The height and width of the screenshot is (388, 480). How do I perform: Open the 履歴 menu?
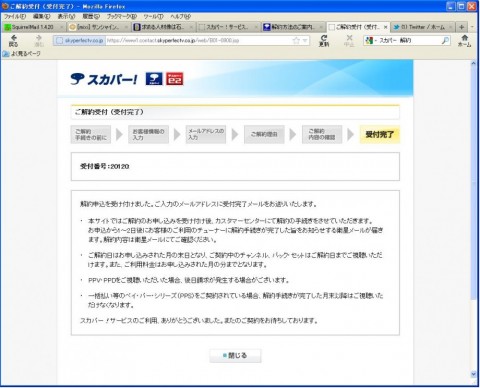tap(91, 16)
